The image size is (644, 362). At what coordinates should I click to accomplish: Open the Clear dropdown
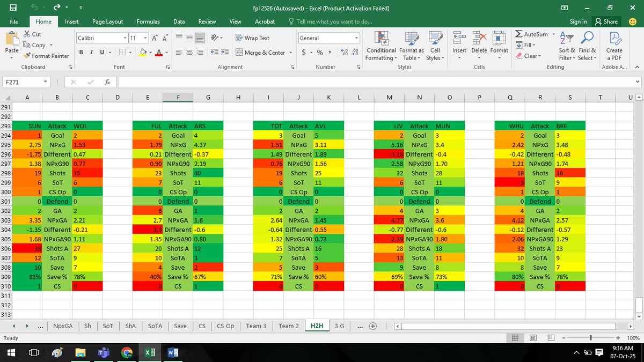point(528,56)
